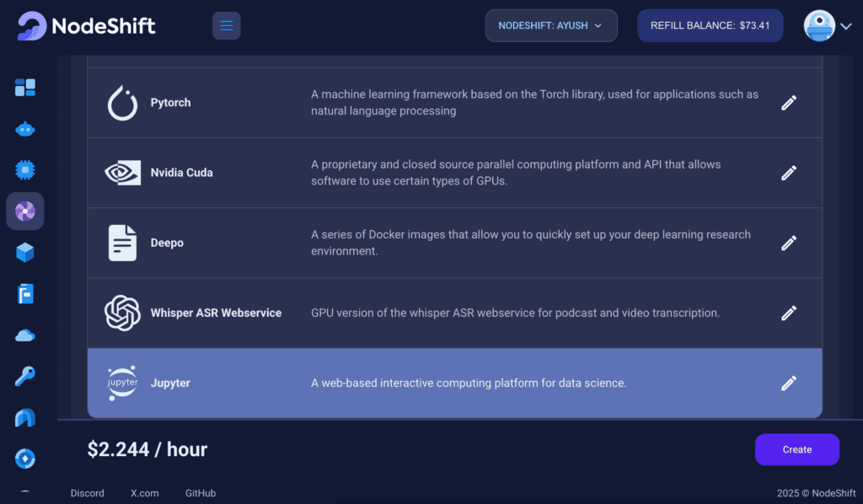Open the cloud icon in sidebar
Image resolution: width=863 pixels, height=504 pixels.
[25, 335]
